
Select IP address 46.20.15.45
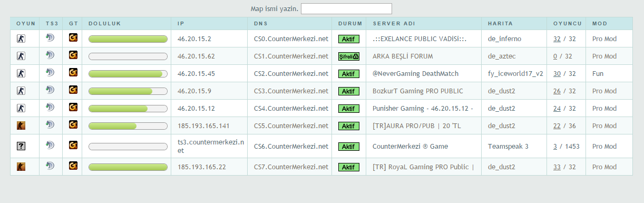(196, 74)
